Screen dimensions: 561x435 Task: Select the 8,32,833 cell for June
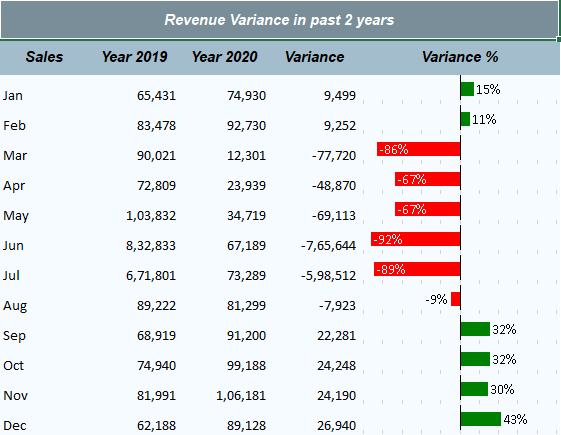tap(151, 246)
